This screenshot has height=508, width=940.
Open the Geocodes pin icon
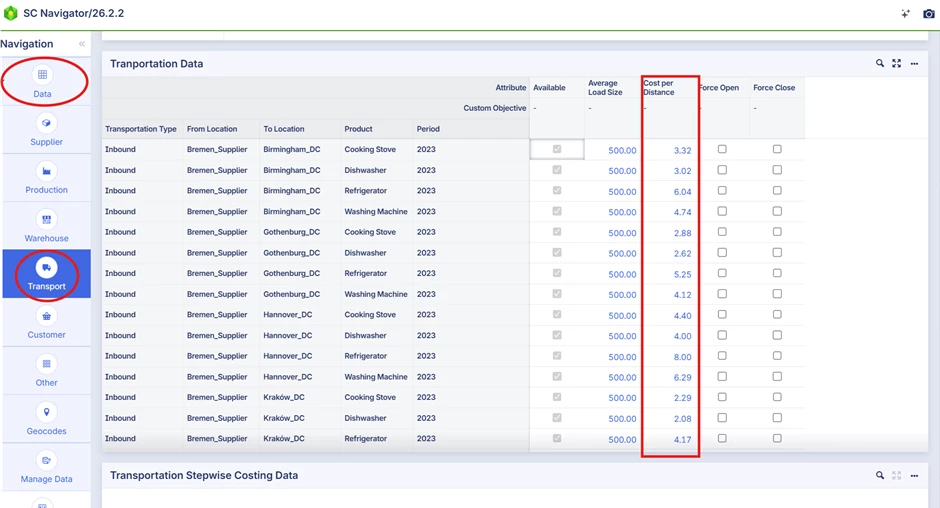coord(46,412)
